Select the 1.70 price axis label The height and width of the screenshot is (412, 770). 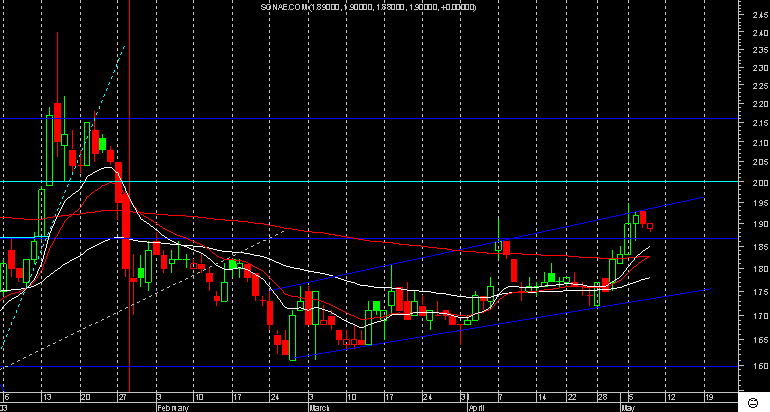[760, 316]
